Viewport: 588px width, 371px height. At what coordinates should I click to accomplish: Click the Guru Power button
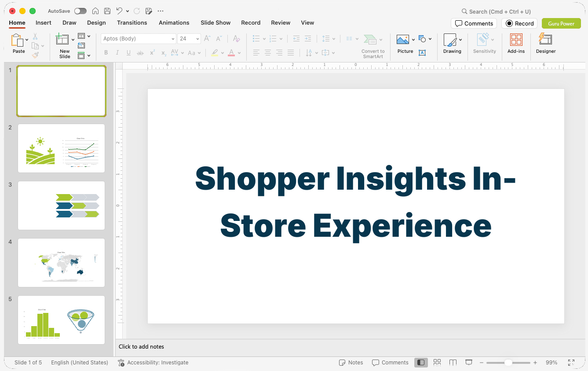pyautogui.click(x=561, y=23)
